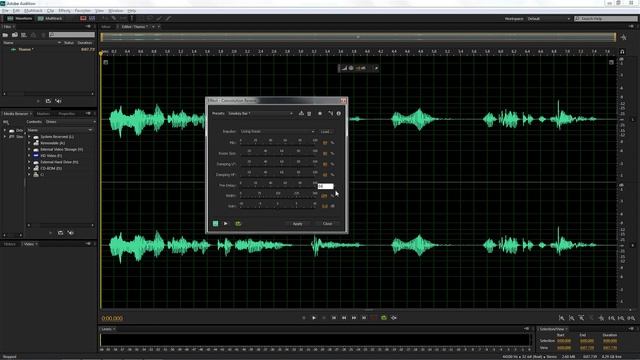
Task: Click the Room Size slider track
Action: click(x=278, y=155)
